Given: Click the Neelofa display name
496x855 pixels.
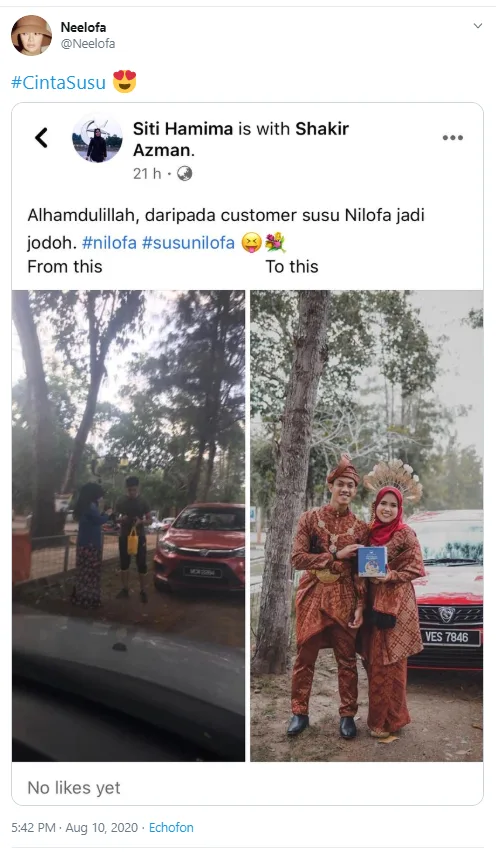Looking at the screenshot, I should [83, 27].
